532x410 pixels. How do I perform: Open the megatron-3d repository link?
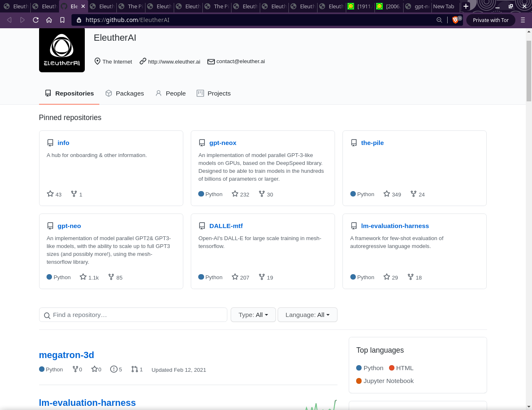click(66, 355)
